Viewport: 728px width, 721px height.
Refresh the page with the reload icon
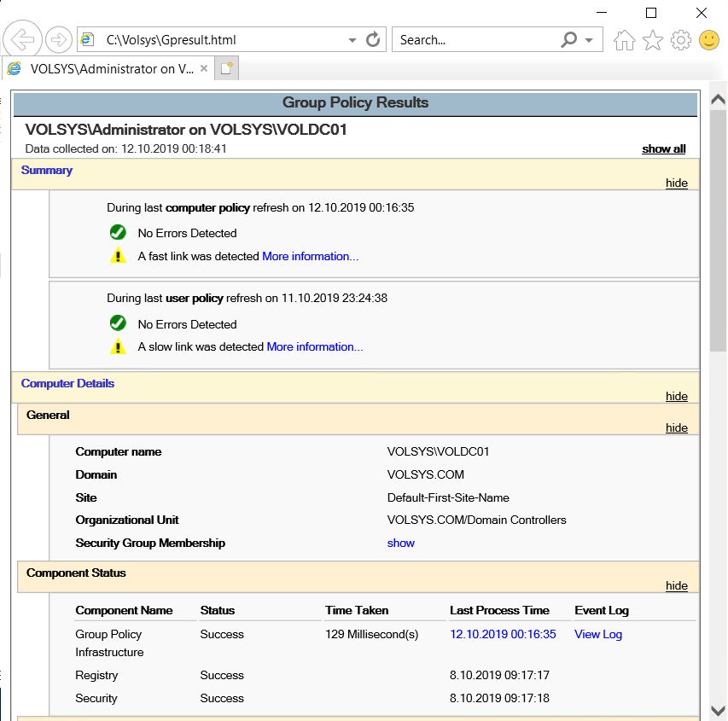tap(373, 39)
